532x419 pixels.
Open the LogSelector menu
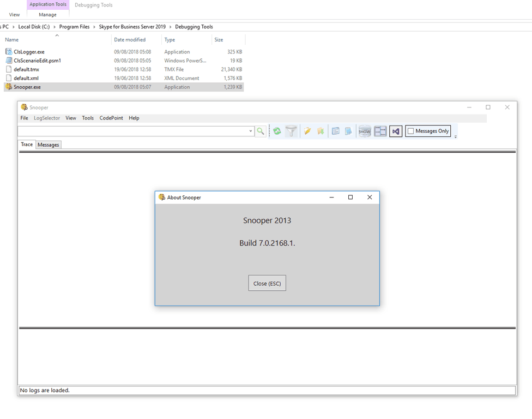click(x=47, y=118)
